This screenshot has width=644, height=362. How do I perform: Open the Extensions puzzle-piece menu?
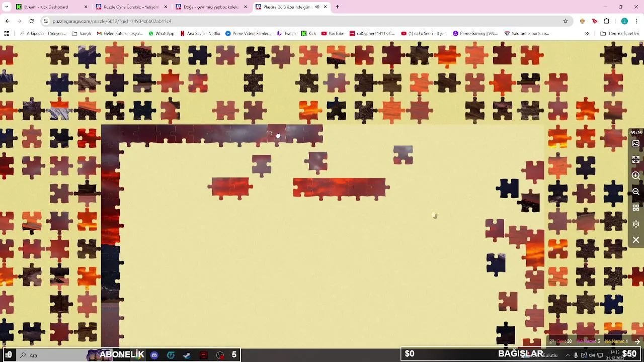(x=606, y=21)
